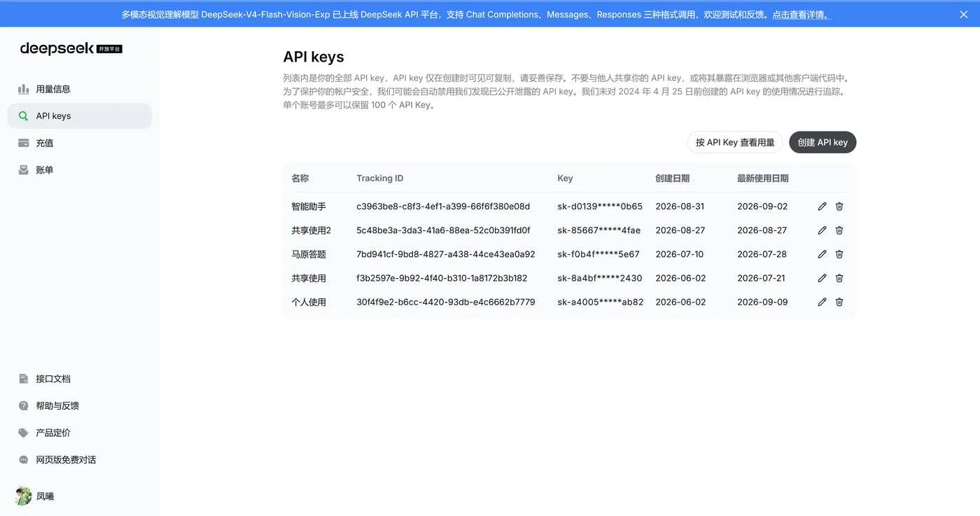This screenshot has width=980, height=516.
Task: Open the 账单 section
Action: tap(79, 170)
